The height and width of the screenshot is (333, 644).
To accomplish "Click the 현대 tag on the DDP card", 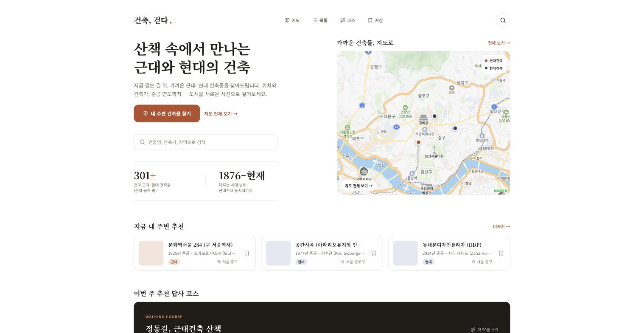I will tap(428, 262).
